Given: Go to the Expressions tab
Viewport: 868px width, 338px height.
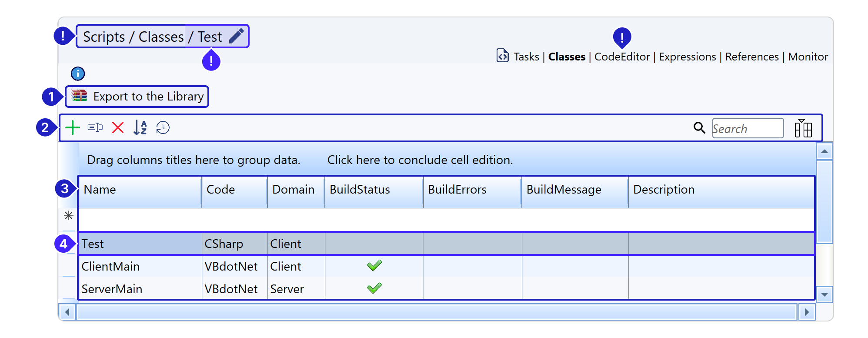Looking at the screenshot, I should [687, 57].
